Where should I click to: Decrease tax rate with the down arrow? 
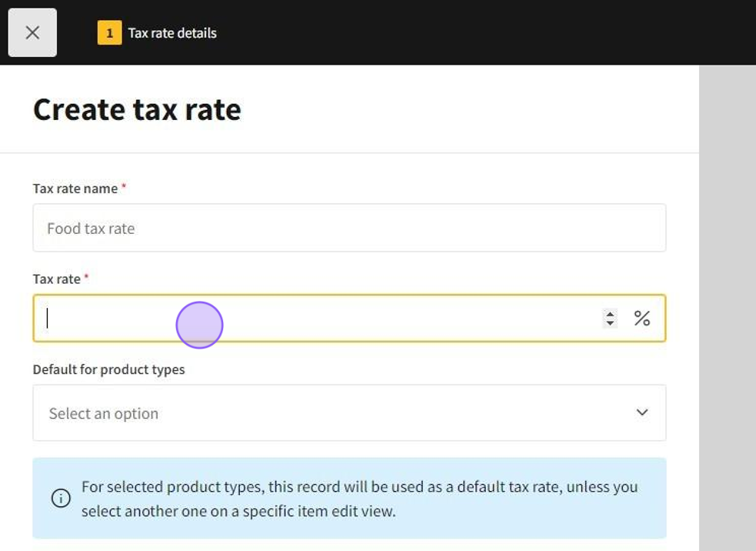(610, 323)
